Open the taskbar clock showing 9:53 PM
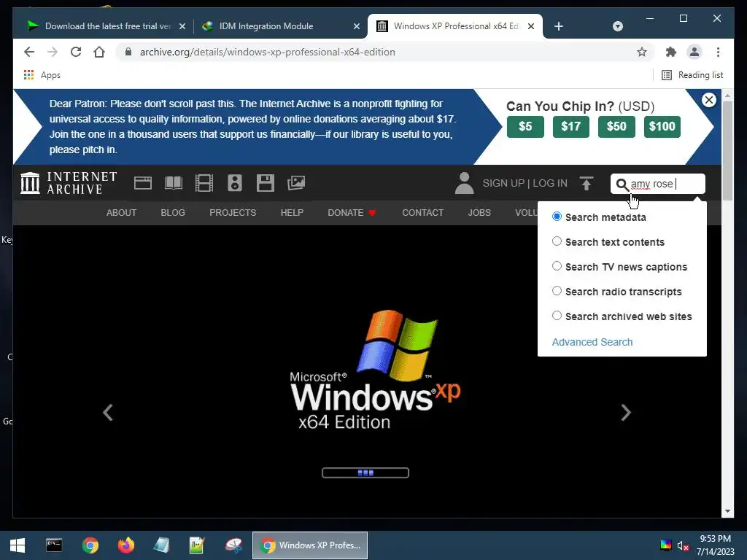 (715, 545)
